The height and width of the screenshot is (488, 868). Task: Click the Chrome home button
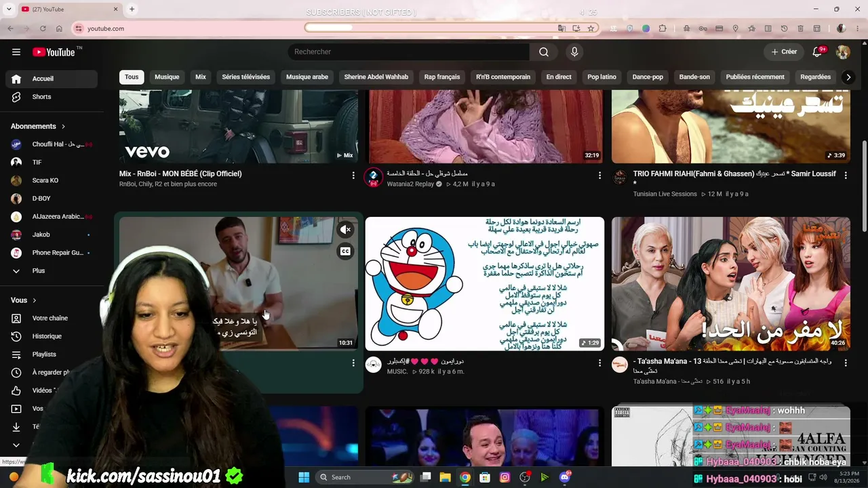59,28
